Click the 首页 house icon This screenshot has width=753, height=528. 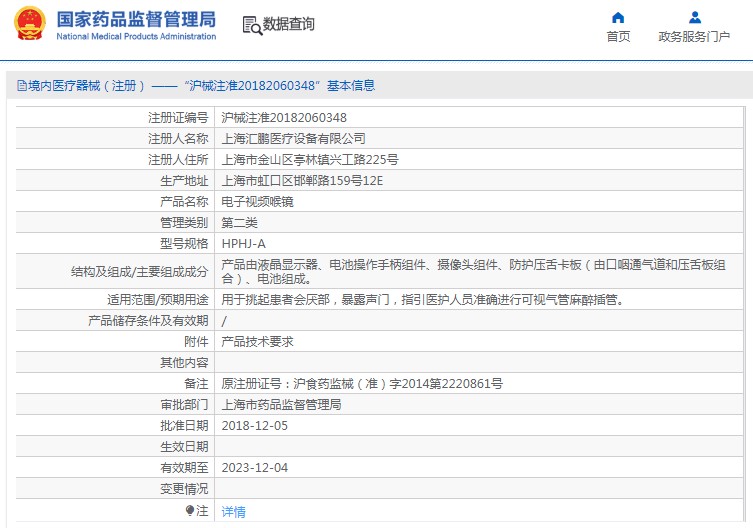coord(618,17)
